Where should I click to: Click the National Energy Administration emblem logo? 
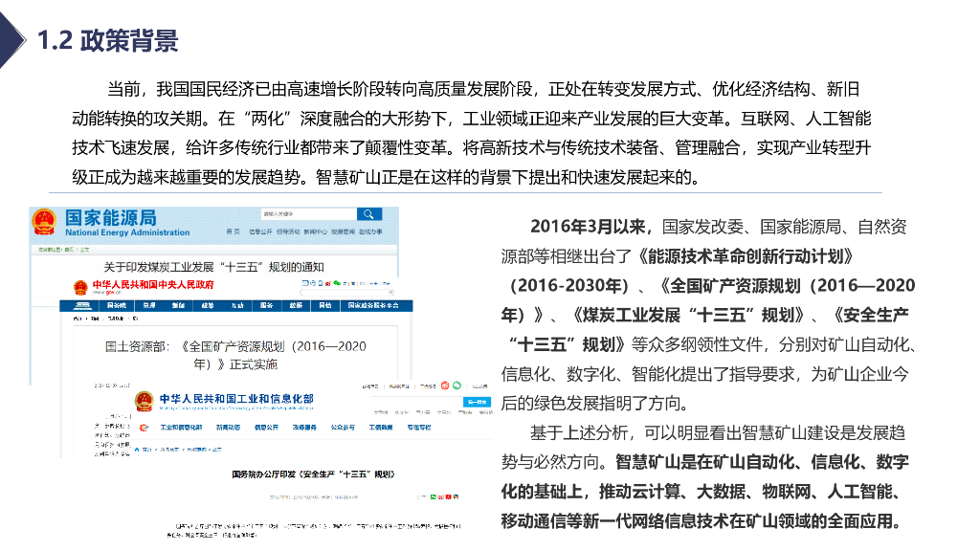(43, 221)
